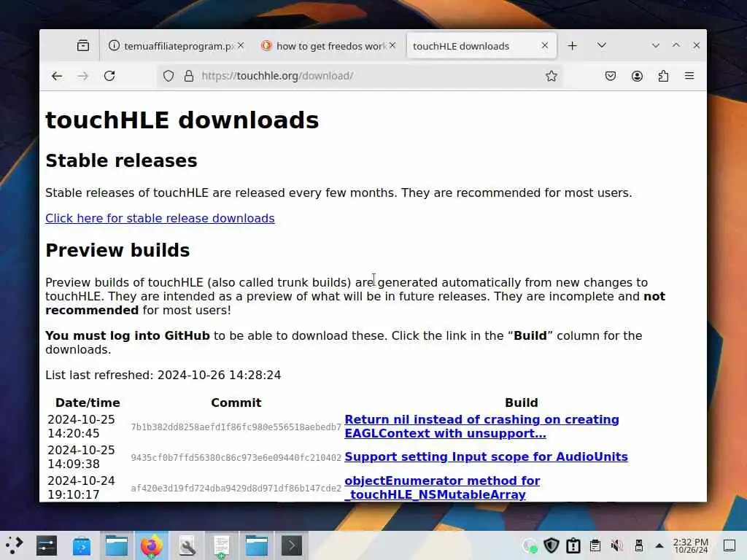747x560 pixels.
Task: Reload the touchHLE downloads page
Action: pyautogui.click(x=109, y=76)
